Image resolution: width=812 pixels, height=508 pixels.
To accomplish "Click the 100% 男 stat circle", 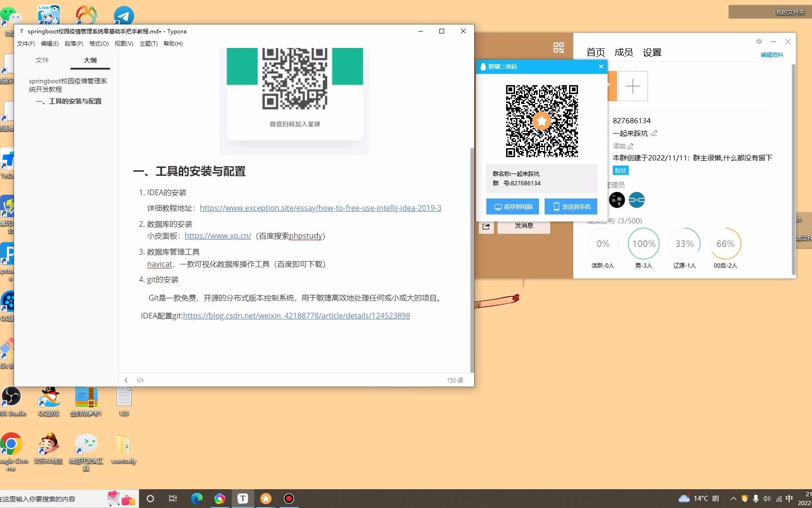I will coord(644,244).
